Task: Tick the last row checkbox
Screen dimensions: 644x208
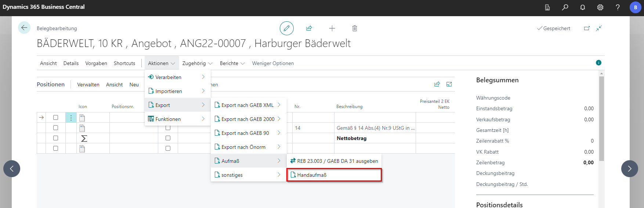Action: click(x=55, y=148)
